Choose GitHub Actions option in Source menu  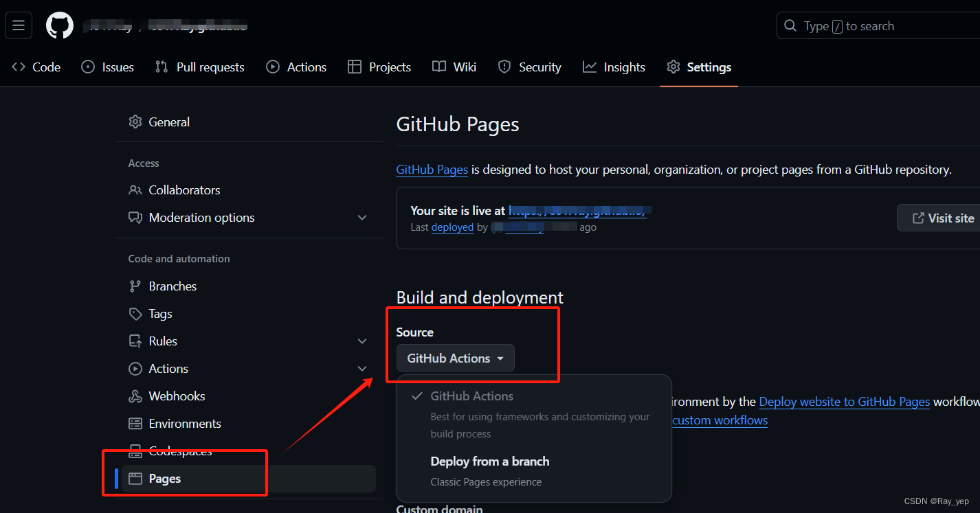[x=534, y=413]
